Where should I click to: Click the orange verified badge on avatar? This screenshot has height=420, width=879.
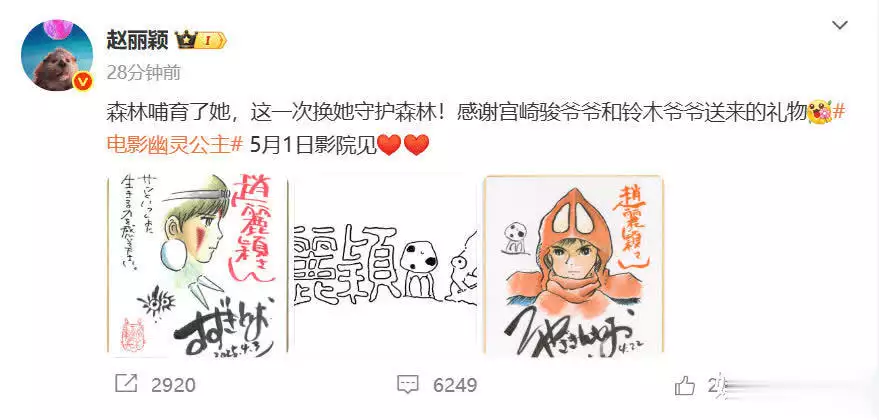pyautogui.click(x=83, y=81)
